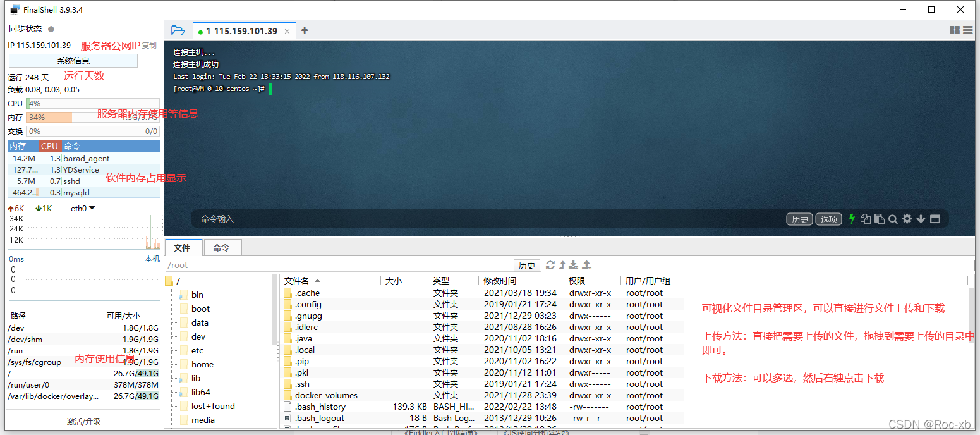Select the home folder in tree
The width and height of the screenshot is (980, 435).
[197, 364]
